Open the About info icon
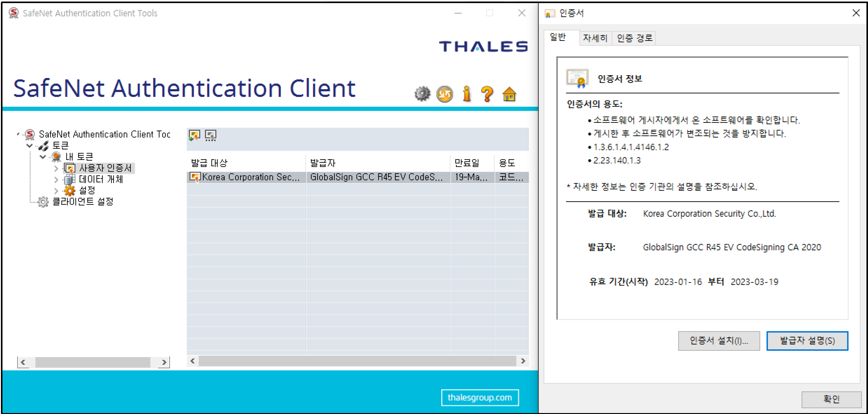The width and height of the screenshot is (868, 414). (466, 93)
